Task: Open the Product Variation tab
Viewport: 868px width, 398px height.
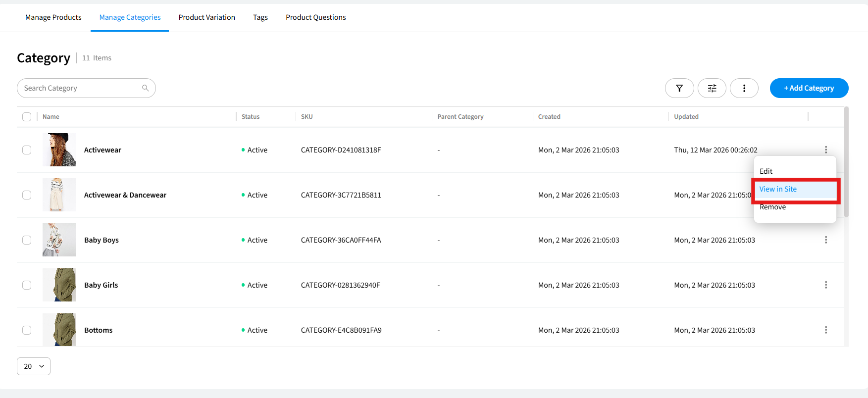Action: (x=206, y=17)
